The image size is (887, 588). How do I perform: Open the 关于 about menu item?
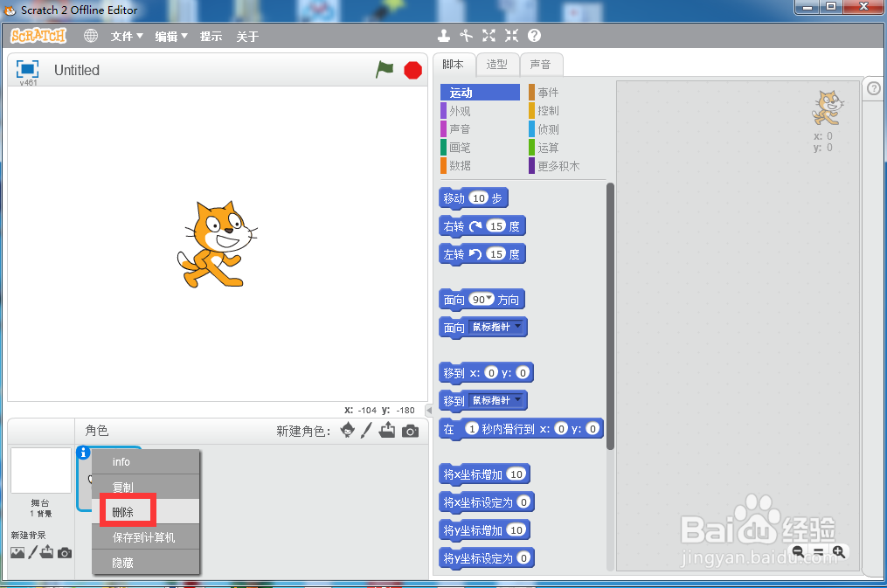click(x=247, y=36)
